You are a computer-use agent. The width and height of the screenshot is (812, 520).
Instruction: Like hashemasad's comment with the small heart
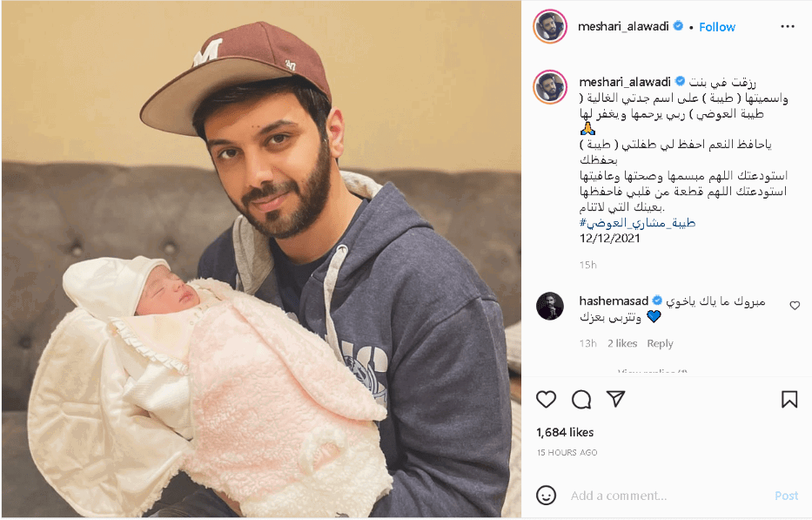pos(795,306)
